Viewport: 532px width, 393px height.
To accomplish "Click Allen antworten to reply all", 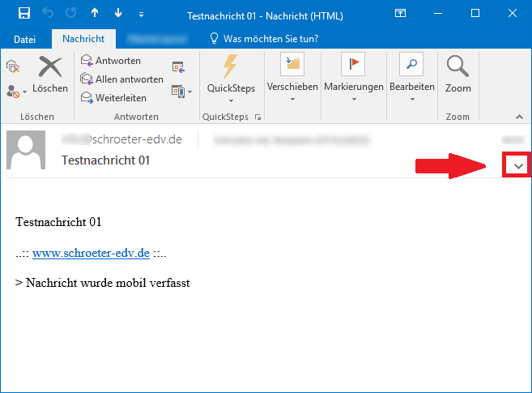I will pos(121,79).
